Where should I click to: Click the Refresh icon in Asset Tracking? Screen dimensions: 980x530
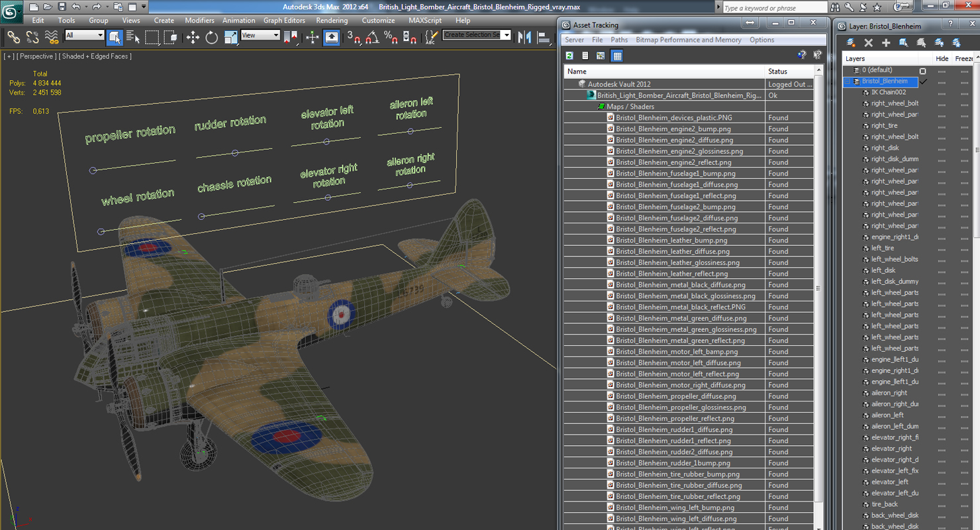(569, 56)
